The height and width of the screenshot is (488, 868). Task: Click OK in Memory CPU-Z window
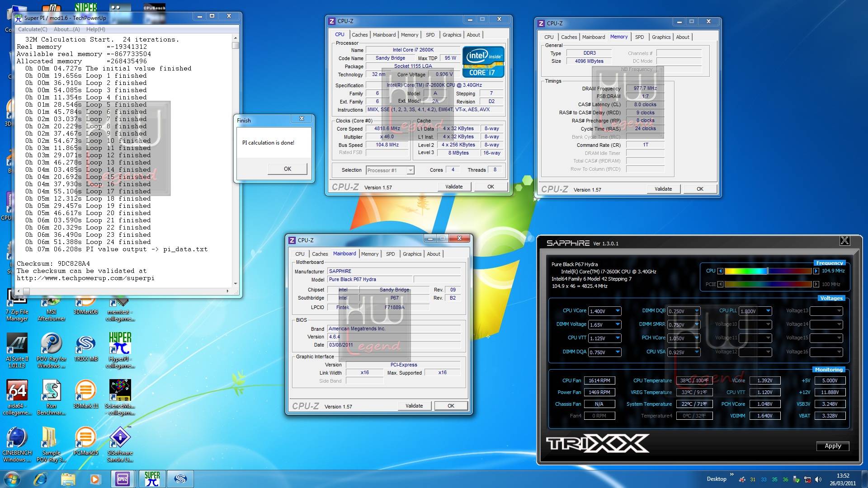click(700, 189)
